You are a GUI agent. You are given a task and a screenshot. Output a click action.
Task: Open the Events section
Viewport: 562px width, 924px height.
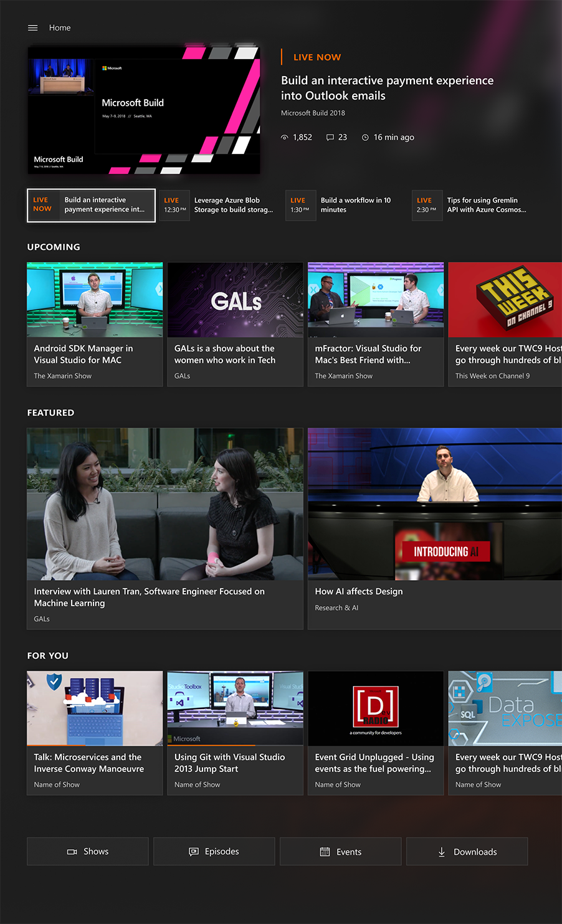(341, 851)
